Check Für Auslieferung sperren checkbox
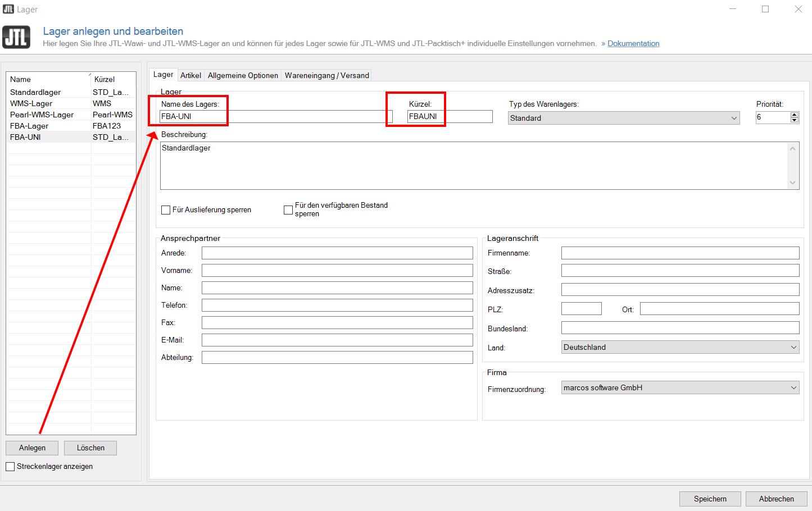 (166, 210)
